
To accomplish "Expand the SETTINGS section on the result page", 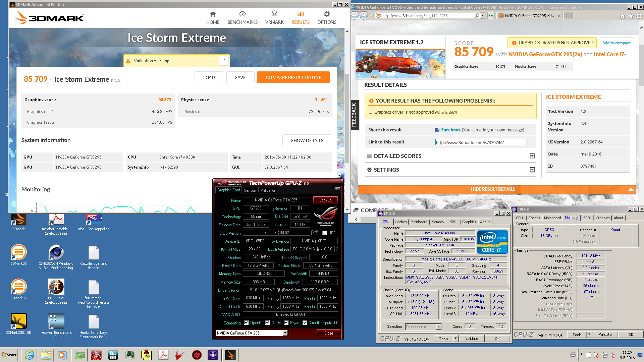I will 532,170.
